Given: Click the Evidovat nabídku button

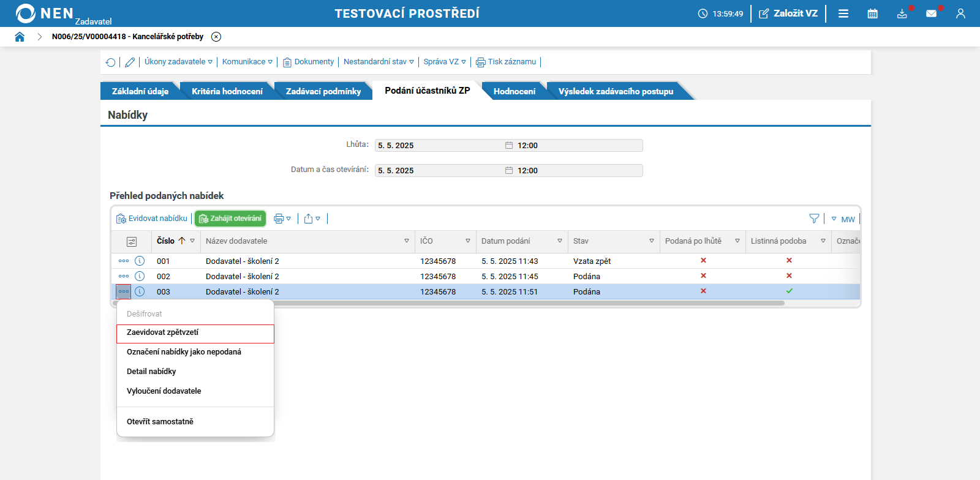Looking at the screenshot, I should point(153,219).
